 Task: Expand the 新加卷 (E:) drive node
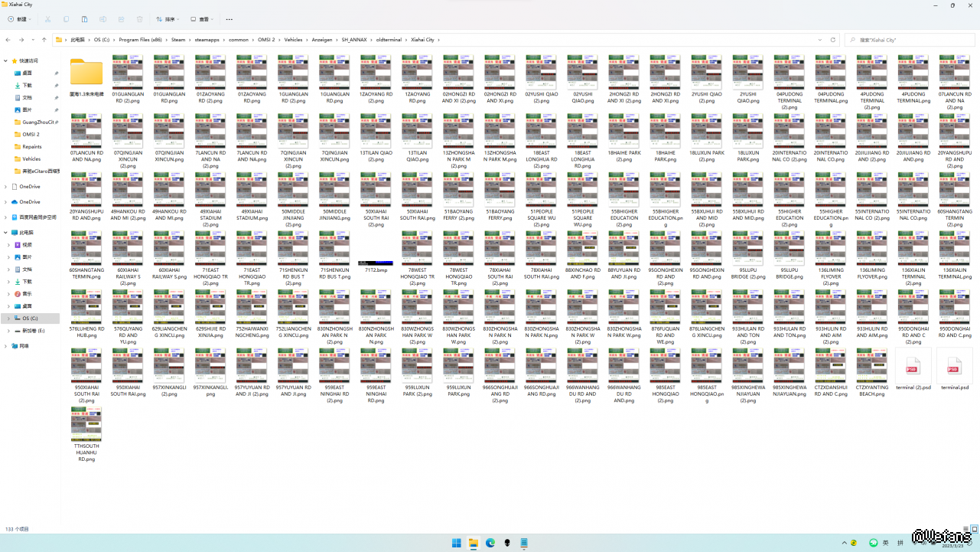click(9, 330)
